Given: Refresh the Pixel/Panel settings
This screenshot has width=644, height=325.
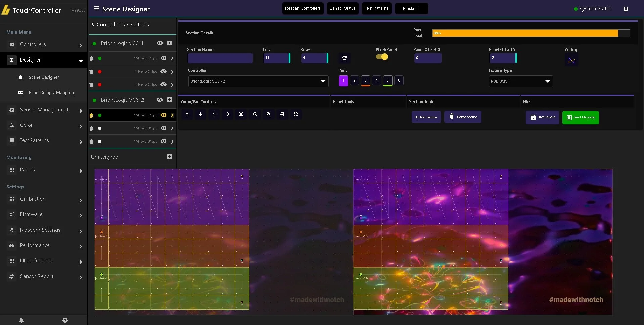Looking at the screenshot, I should 344,58.
